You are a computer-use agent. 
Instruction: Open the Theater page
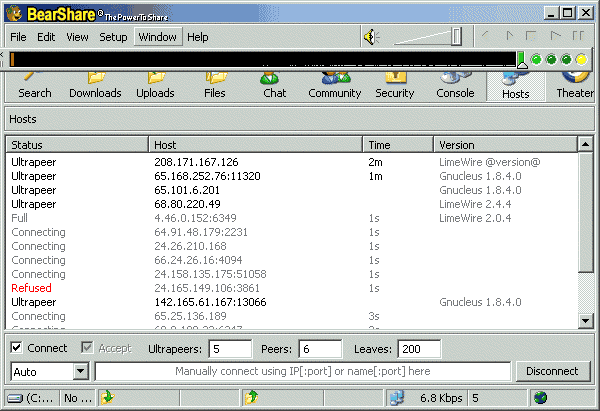click(574, 86)
